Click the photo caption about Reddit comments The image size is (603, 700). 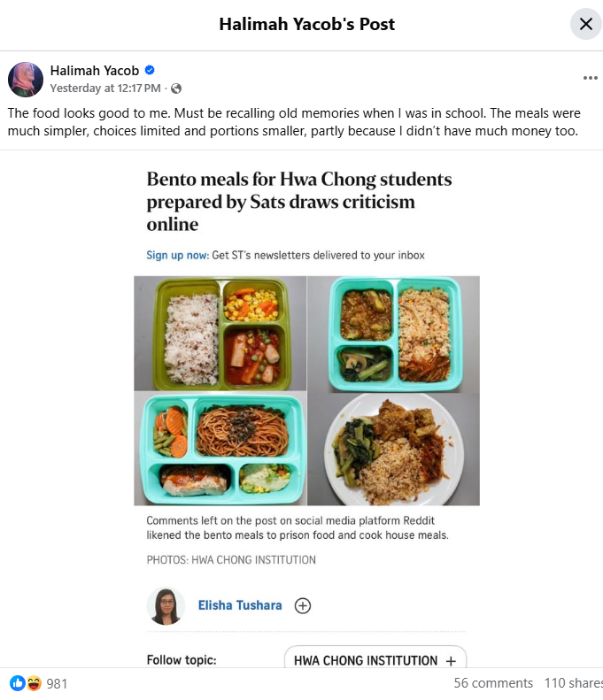click(298, 527)
